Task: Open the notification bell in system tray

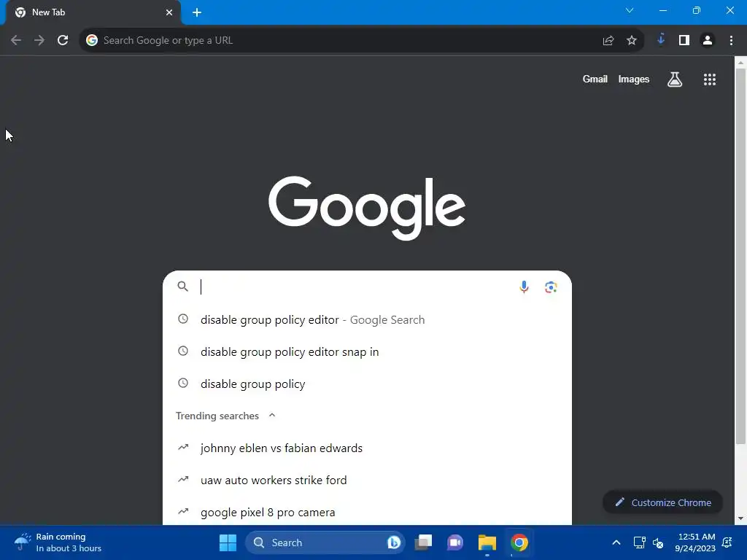Action: pos(727,542)
